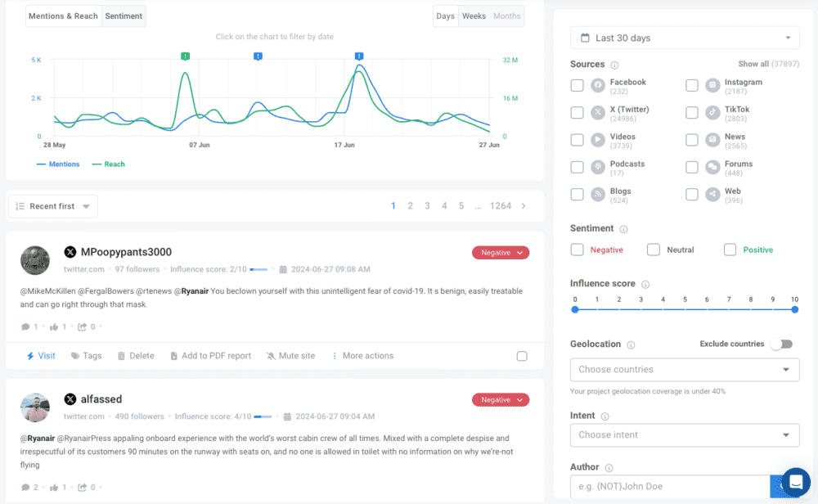This screenshot has height=504, width=818.
Task: Check the Negative sentiment checkbox
Action: click(x=577, y=250)
